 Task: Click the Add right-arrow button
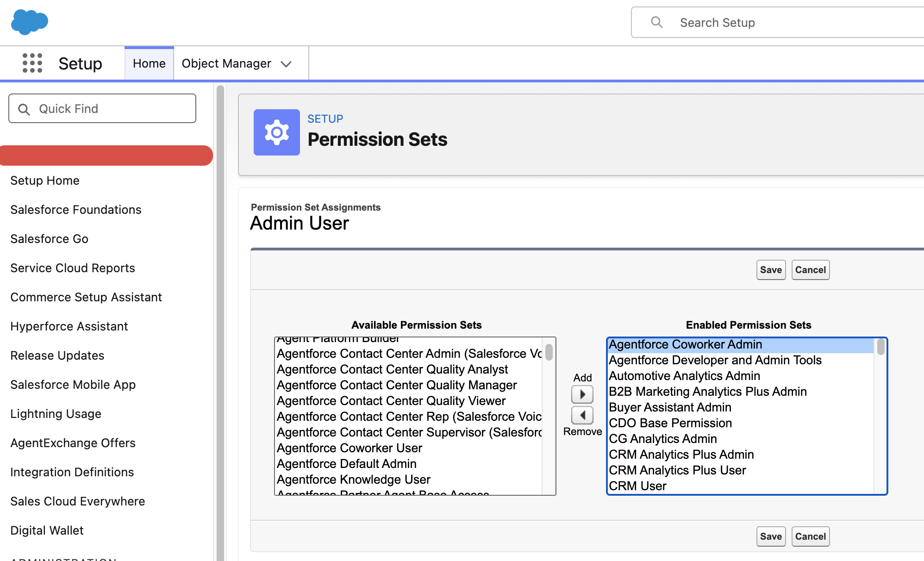click(x=582, y=394)
